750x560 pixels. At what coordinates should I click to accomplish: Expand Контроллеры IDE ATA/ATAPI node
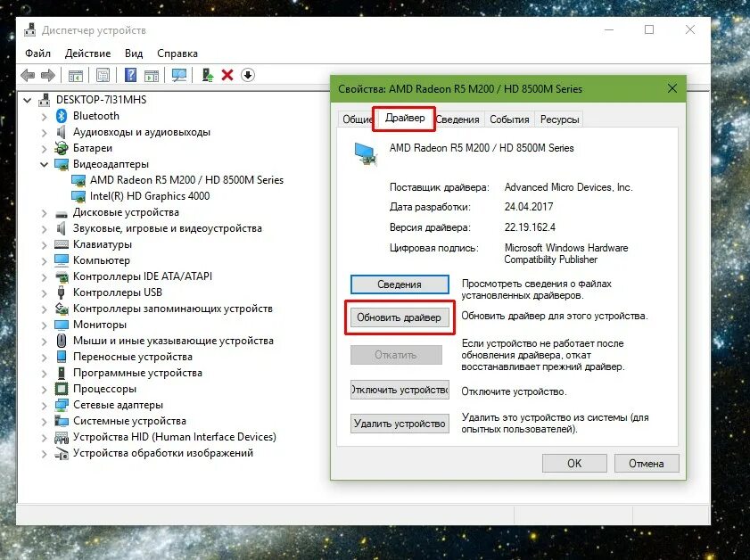click(44, 277)
